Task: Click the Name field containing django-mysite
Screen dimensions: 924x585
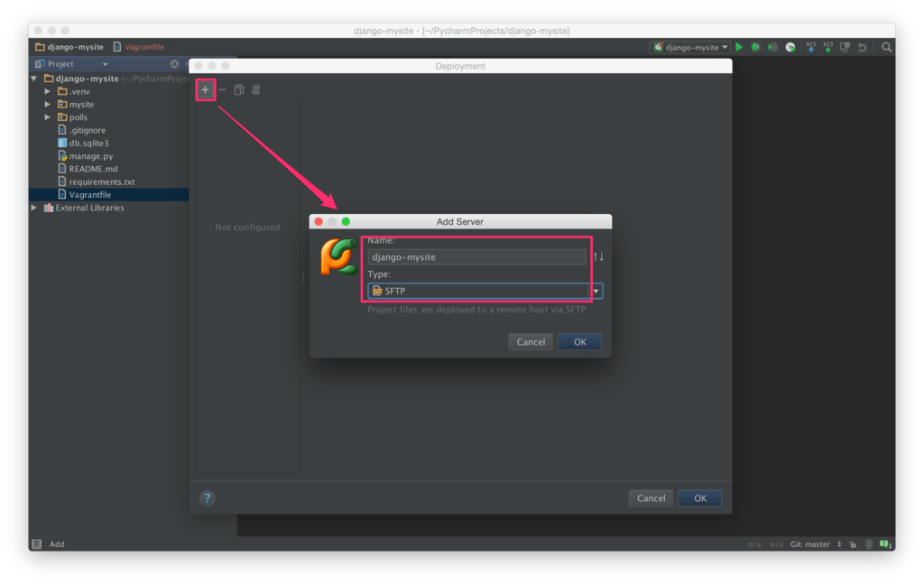Action: (476, 257)
